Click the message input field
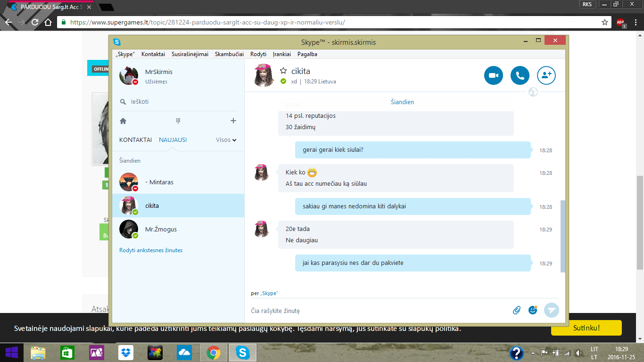Viewport: 644px width, 362px height. [x=380, y=311]
